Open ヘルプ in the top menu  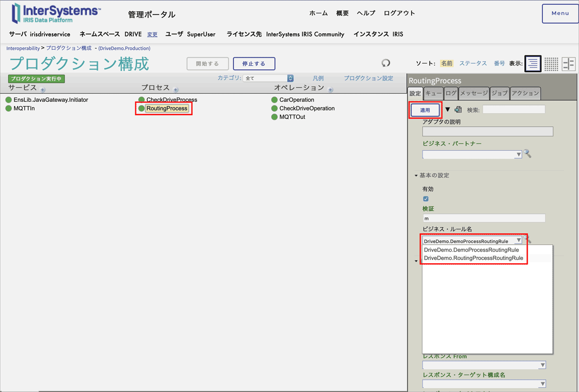[x=366, y=14]
